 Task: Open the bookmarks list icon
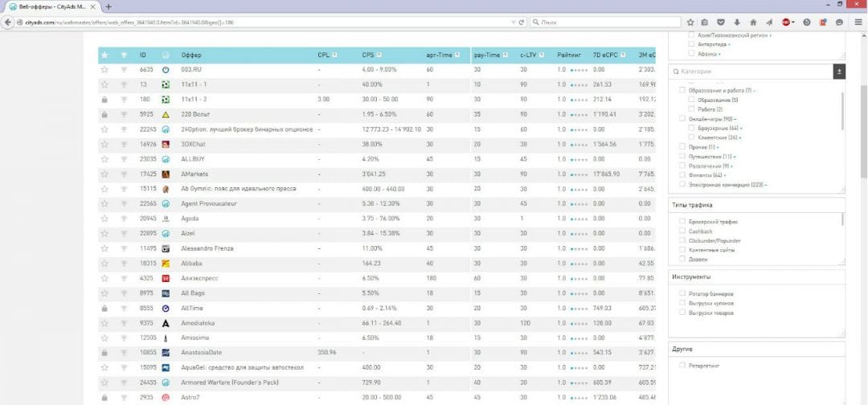coord(705,22)
